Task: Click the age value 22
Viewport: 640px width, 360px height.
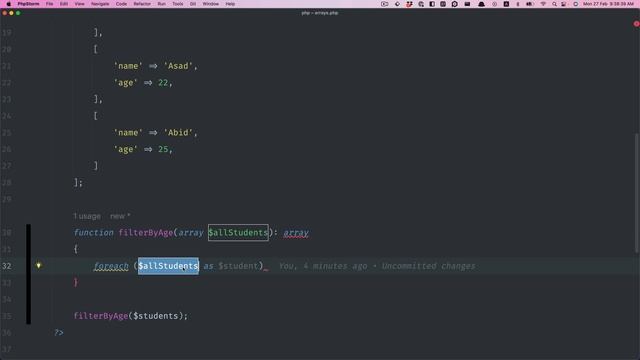Action: coord(163,83)
